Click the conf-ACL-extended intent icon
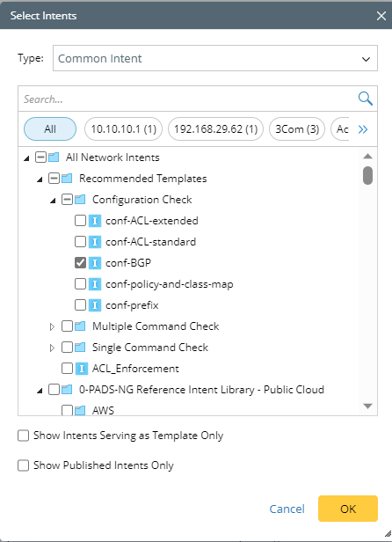 95,221
